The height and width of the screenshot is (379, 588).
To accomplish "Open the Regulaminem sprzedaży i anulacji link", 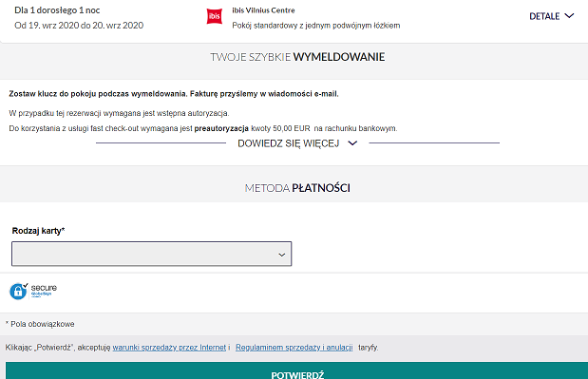I will [x=294, y=348].
